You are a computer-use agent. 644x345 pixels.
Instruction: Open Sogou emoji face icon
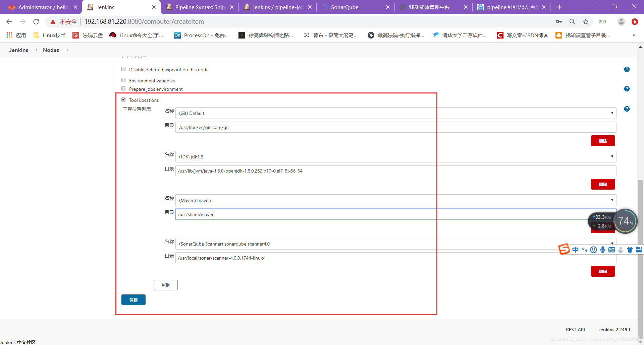tap(594, 250)
